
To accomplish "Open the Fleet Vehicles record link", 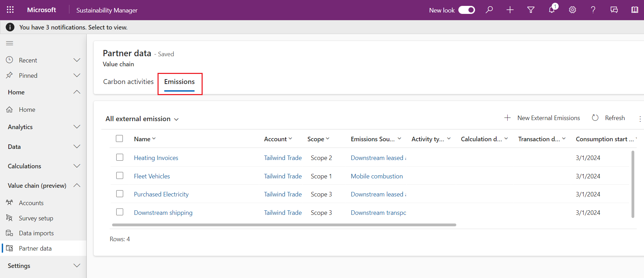I will coord(152,176).
